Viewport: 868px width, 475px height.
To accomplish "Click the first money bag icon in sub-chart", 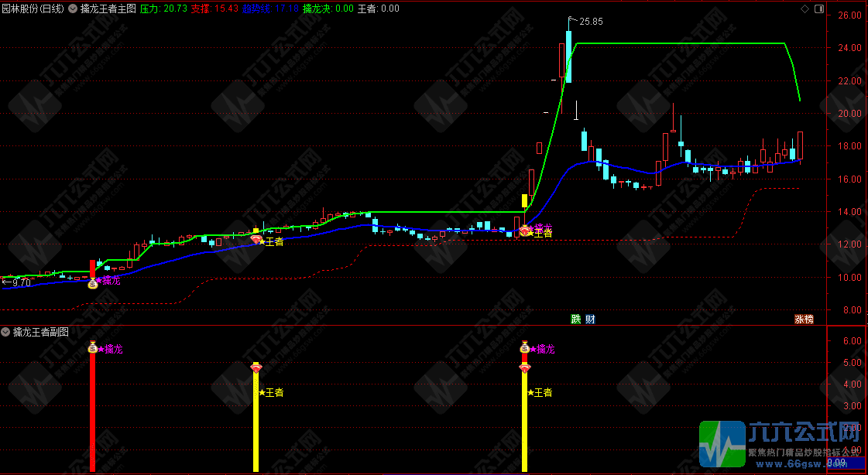I will click(x=92, y=348).
